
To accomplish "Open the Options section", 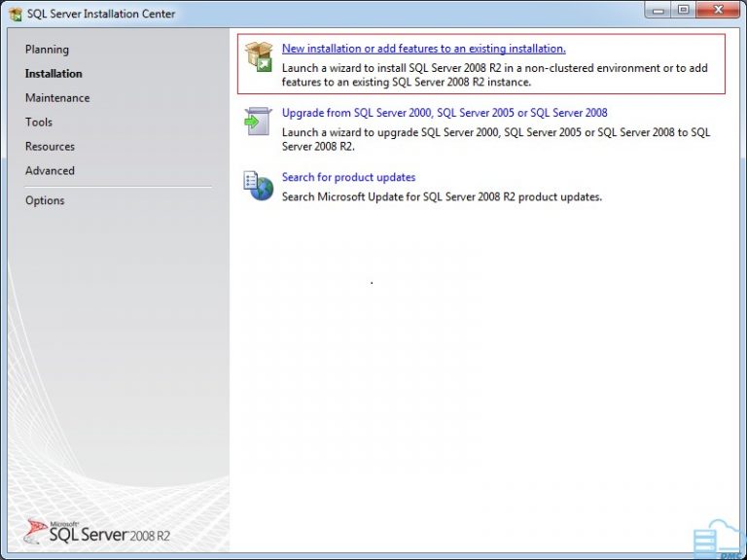I will point(45,200).
